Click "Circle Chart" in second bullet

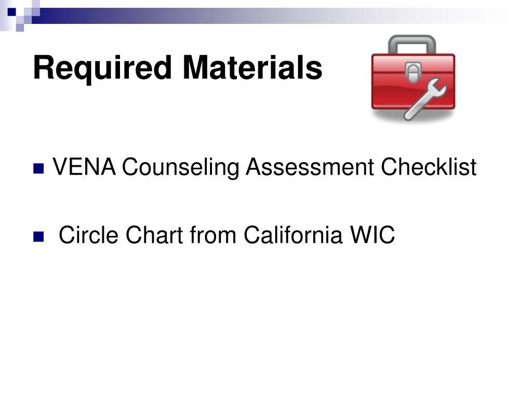click(121, 235)
